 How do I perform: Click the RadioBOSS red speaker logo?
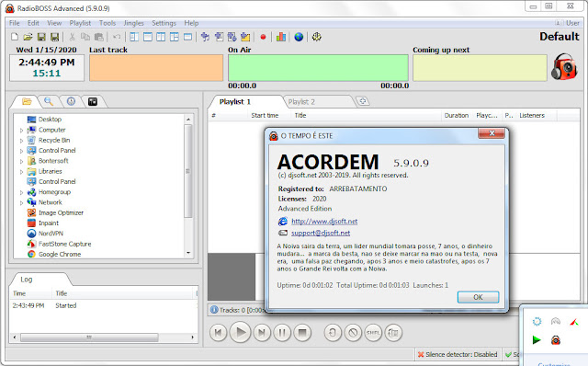pos(564,66)
